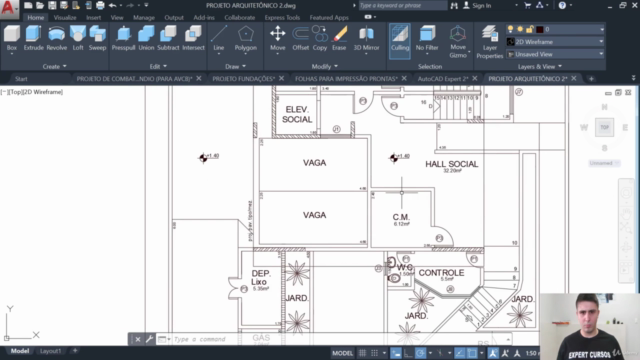This screenshot has height=360, width=640.
Task: Expand the Modify panel dropdown
Action: click(325, 66)
